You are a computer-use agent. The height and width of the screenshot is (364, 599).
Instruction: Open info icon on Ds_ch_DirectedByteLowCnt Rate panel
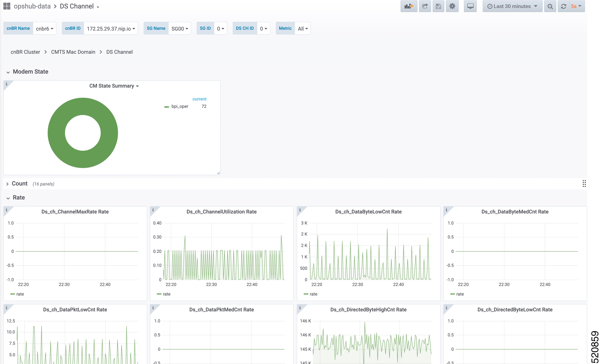446,308
